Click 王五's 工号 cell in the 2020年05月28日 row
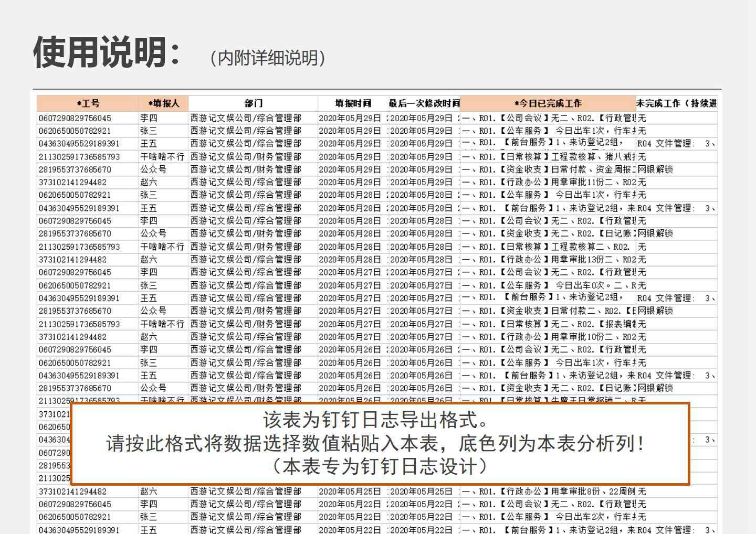This screenshot has height=534, width=756. (x=88, y=208)
